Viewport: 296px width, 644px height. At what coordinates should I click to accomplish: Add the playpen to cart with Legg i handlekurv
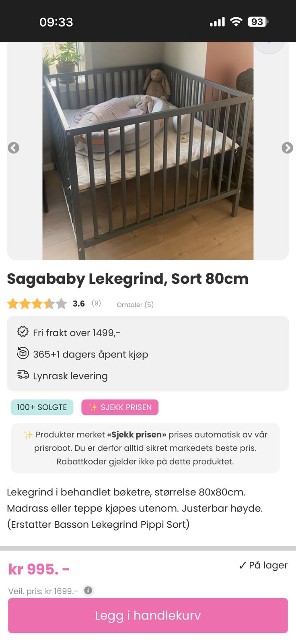coord(148,615)
